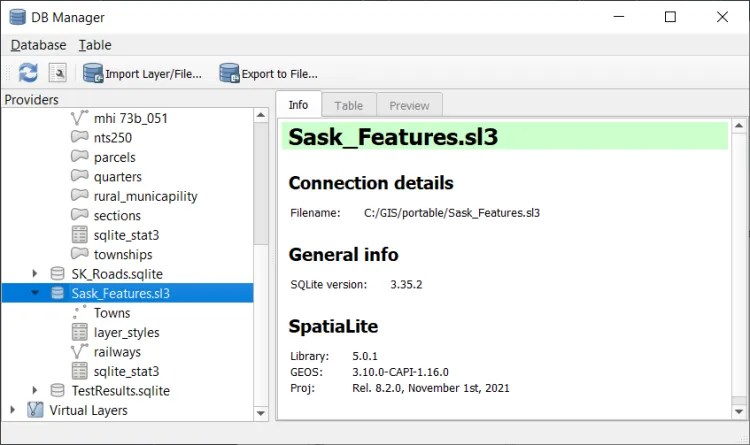Switch to the Preview tab

pos(409,106)
